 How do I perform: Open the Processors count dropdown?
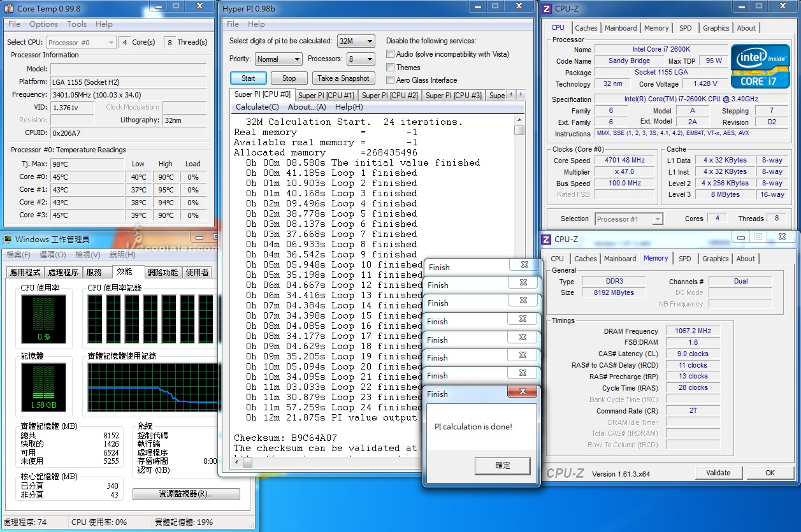(x=360, y=59)
